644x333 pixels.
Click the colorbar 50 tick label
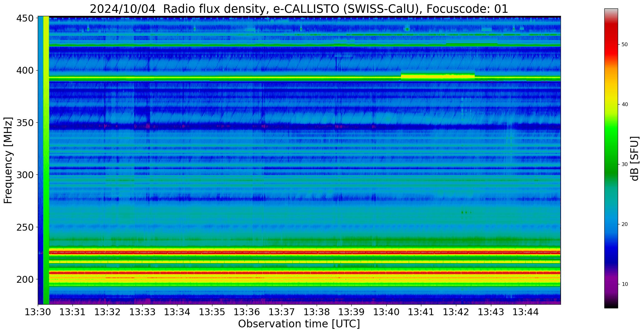pos(625,45)
